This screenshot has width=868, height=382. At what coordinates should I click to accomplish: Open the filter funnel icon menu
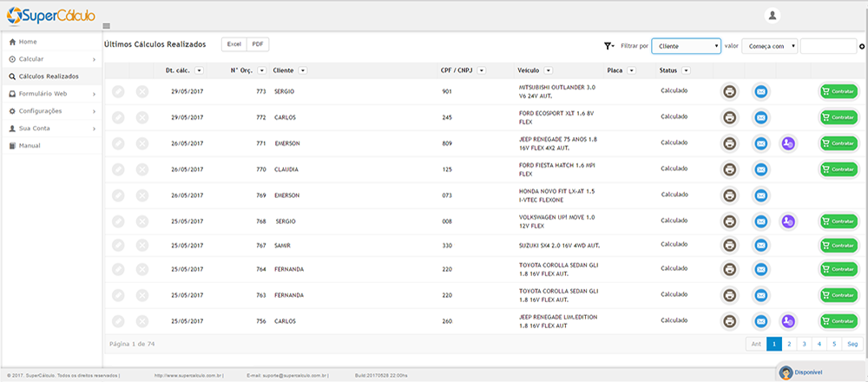(x=609, y=46)
